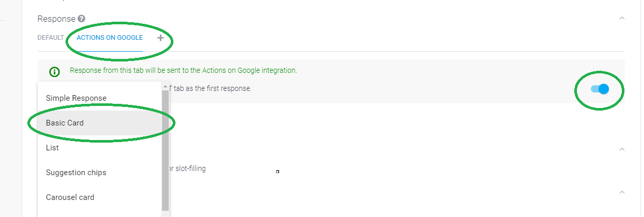Disable the first response toggle switch
The height and width of the screenshot is (217, 644).
[600, 89]
